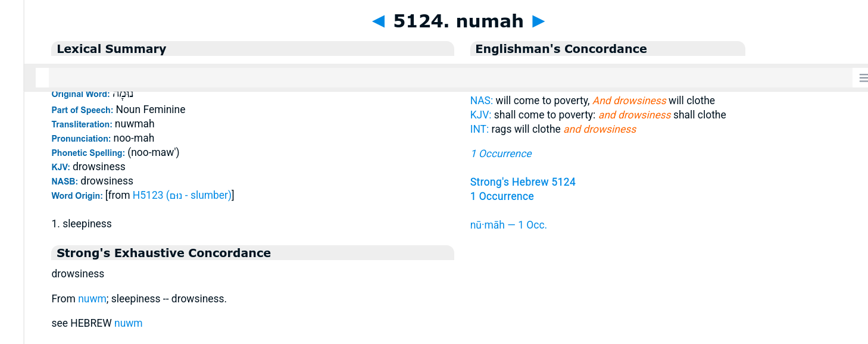Click the italic '1 Occurrence' link
The image size is (868, 344).
[501, 154]
